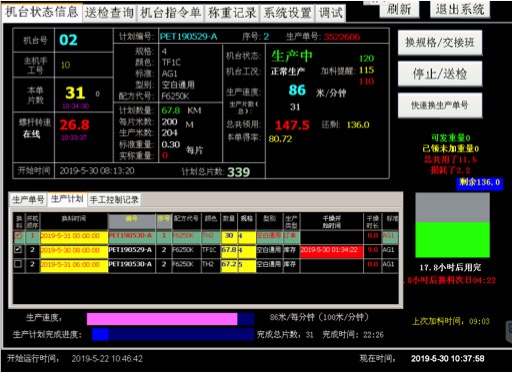Click the pink 生产速度 progress bar

click(162, 319)
